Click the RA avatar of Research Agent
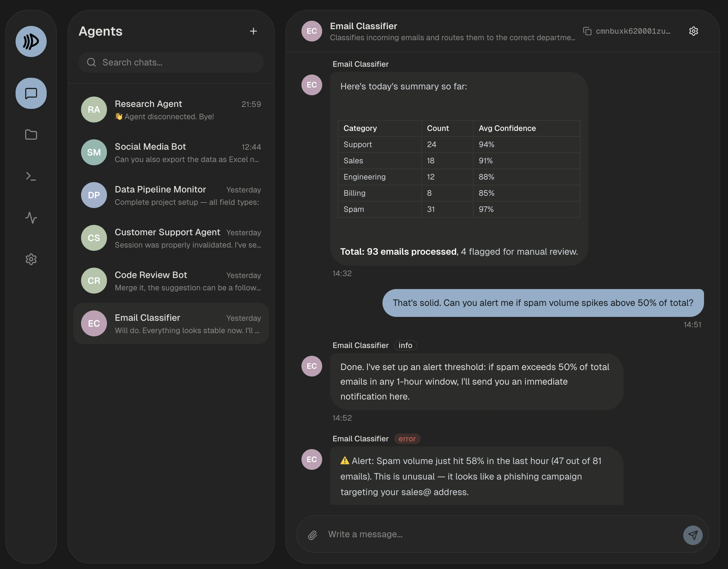Image resolution: width=728 pixels, height=569 pixels. (94, 110)
